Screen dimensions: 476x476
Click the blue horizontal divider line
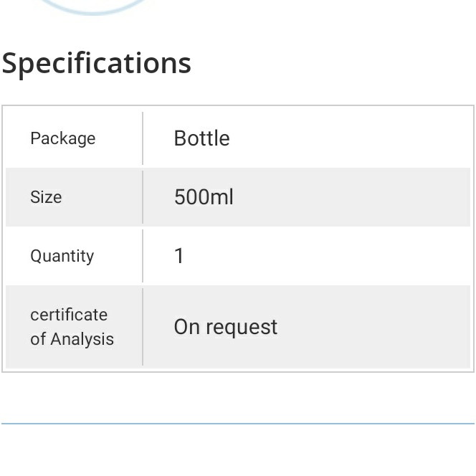point(238,424)
